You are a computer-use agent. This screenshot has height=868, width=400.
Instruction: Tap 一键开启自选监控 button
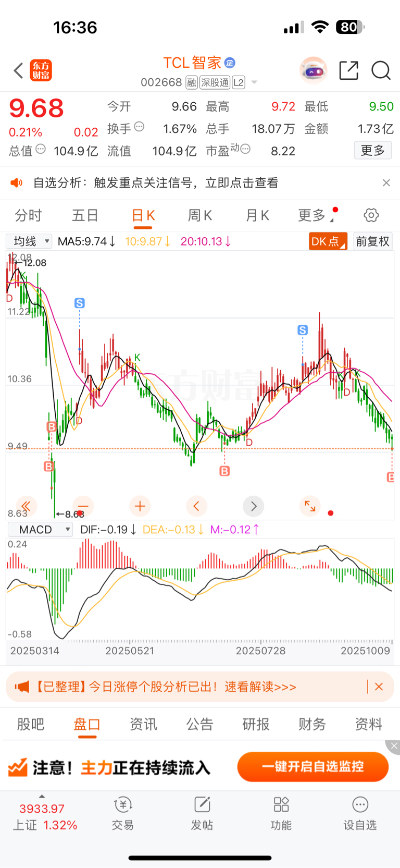pos(313,767)
